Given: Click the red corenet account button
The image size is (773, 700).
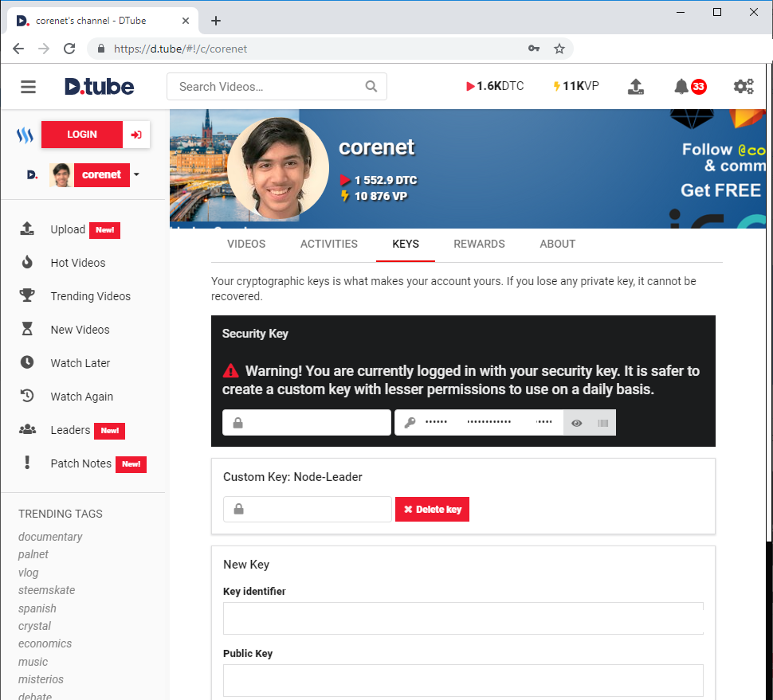Looking at the screenshot, I should pos(101,175).
